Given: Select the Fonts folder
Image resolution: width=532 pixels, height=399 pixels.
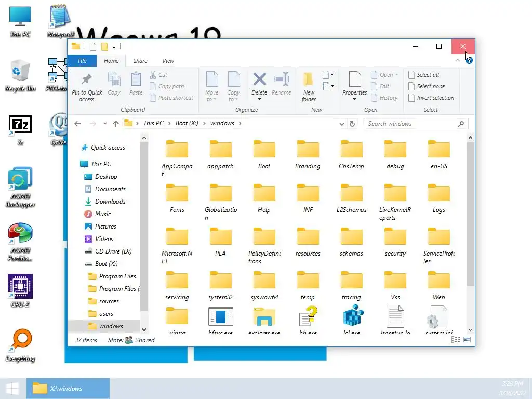Looking at the screenshot, I should pos(177,198).
